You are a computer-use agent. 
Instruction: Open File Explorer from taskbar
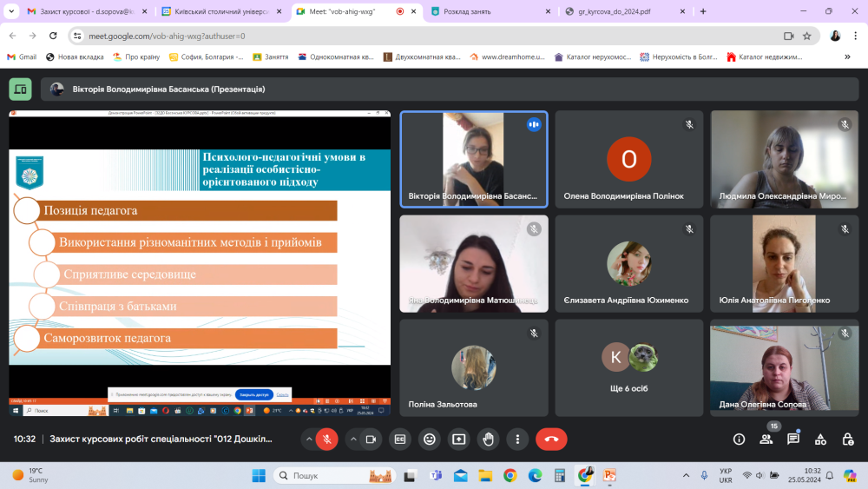pyautogui.click(x=485, y=476)
